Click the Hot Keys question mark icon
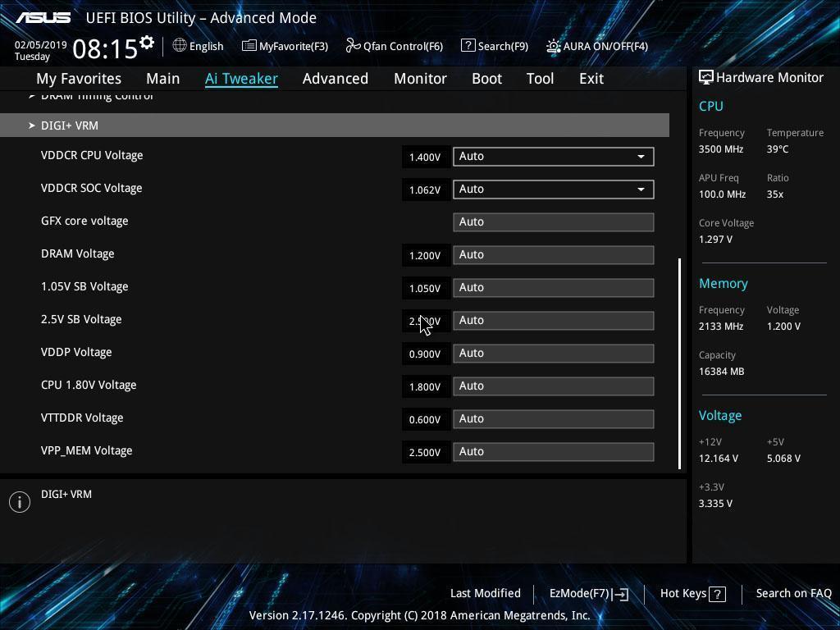Image resolution: width=840 pixels, height=630 pixels. tap(717, 594)
